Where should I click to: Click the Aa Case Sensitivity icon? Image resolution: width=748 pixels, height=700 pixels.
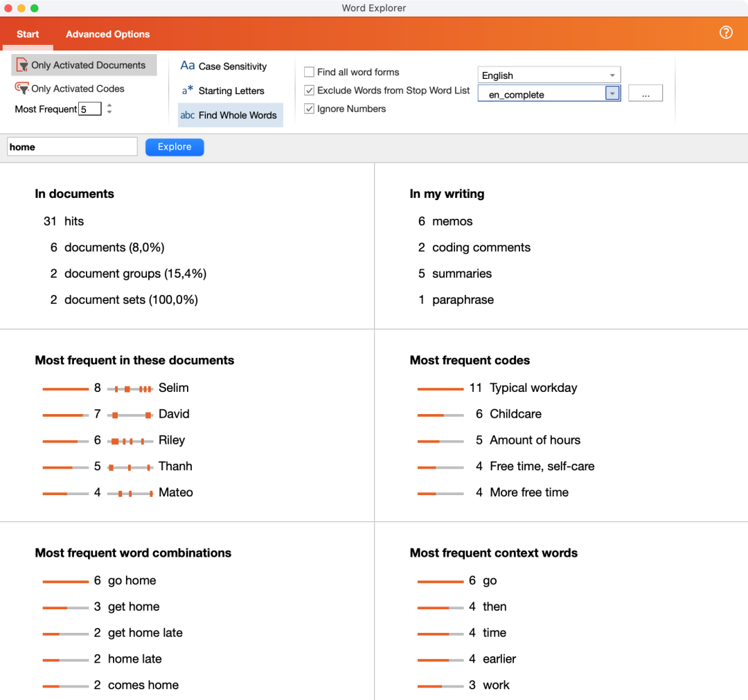point(188,66)
